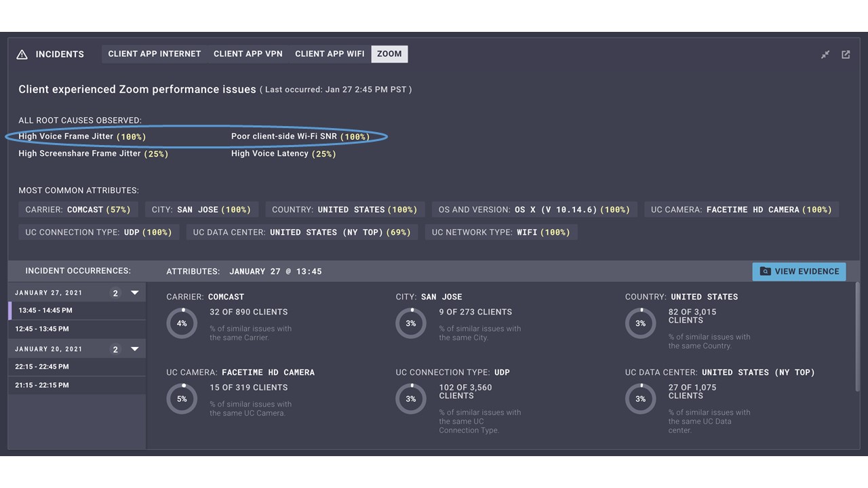Click the 4% Carrier donut gauge
Screen dimensions: 868x488
(182, 323)
